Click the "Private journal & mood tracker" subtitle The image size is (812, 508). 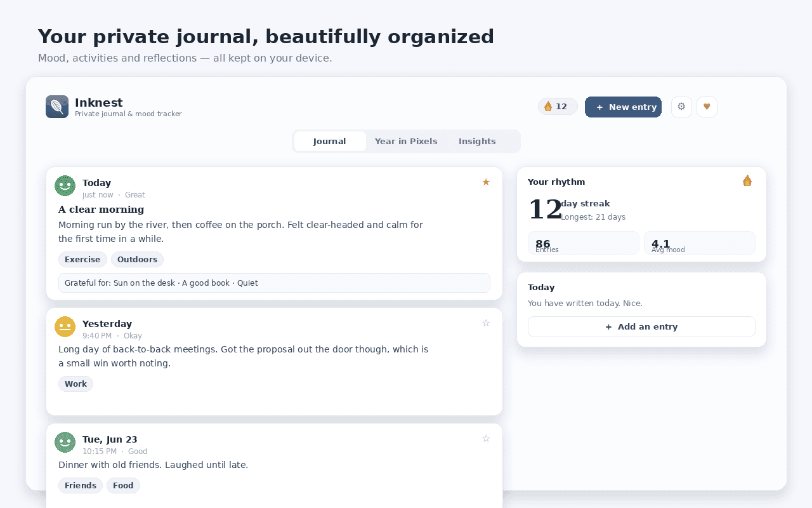(128, 114)
